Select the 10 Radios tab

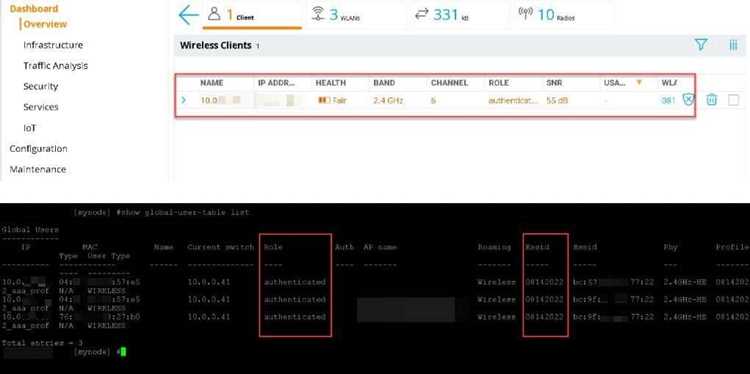[547, 15]
